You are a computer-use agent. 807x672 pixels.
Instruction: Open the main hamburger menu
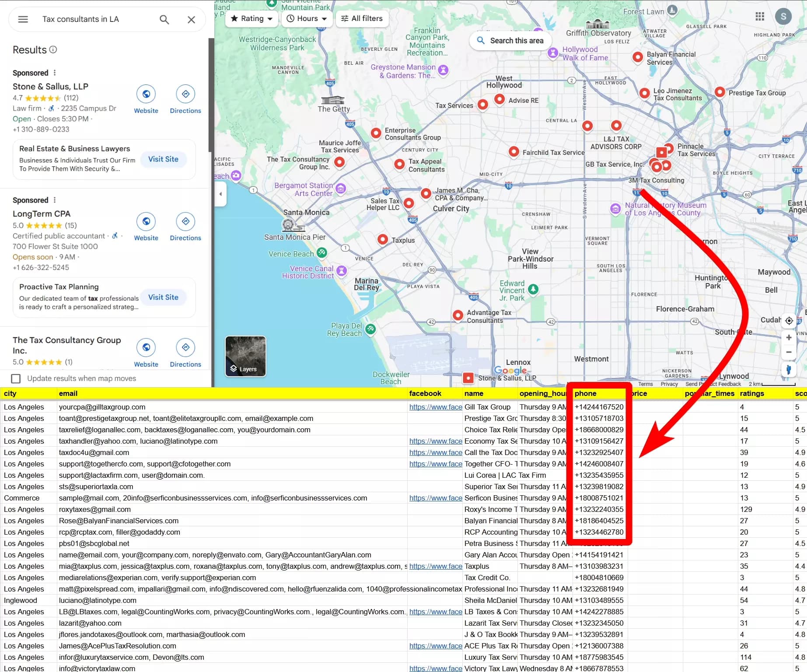(23, 19)
